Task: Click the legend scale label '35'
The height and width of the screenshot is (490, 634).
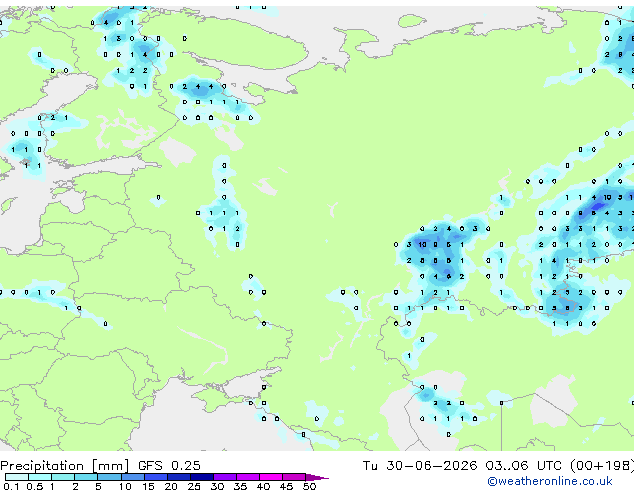Action: [240, 486]
